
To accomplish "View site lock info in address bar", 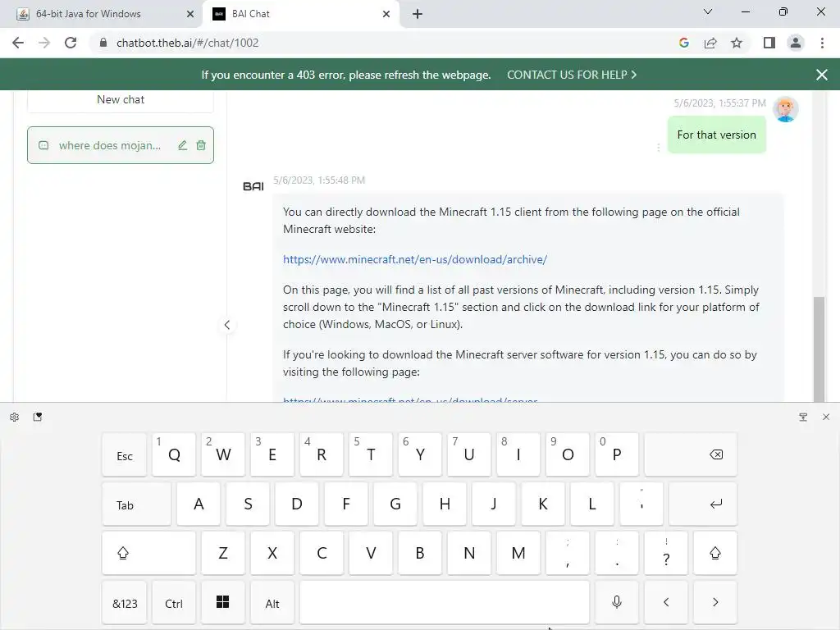I will [103, 43].
